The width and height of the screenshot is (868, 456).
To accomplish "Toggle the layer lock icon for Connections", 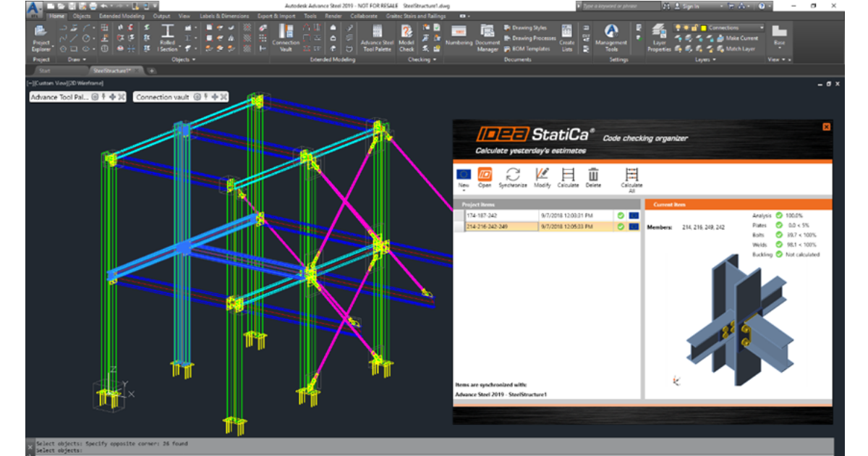I will pos(693,28).
